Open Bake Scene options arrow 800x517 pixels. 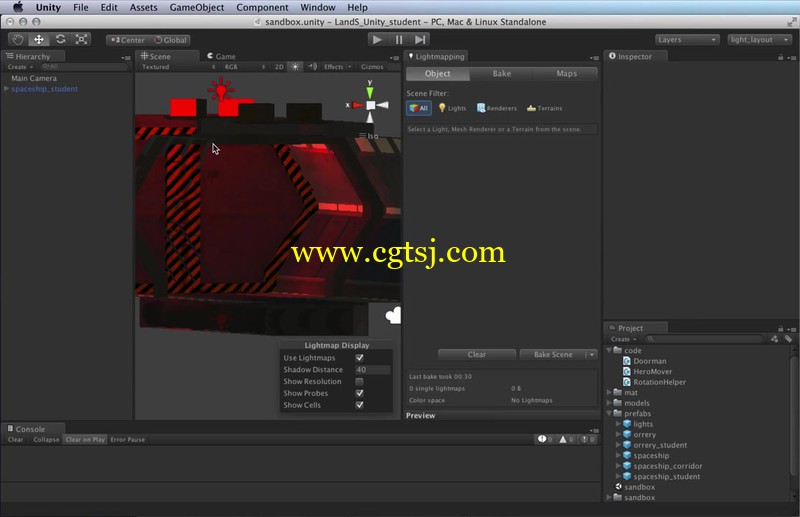(x=591, y=354)
